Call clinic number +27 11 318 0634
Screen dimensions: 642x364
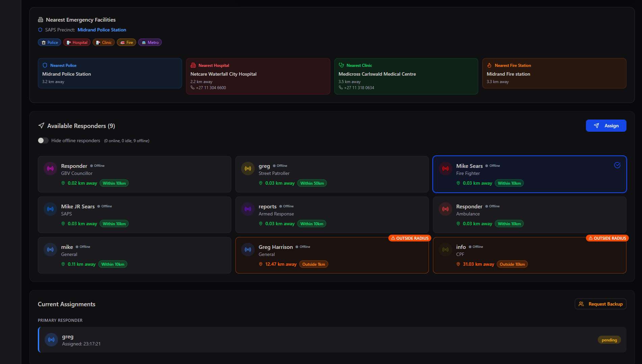359,88
